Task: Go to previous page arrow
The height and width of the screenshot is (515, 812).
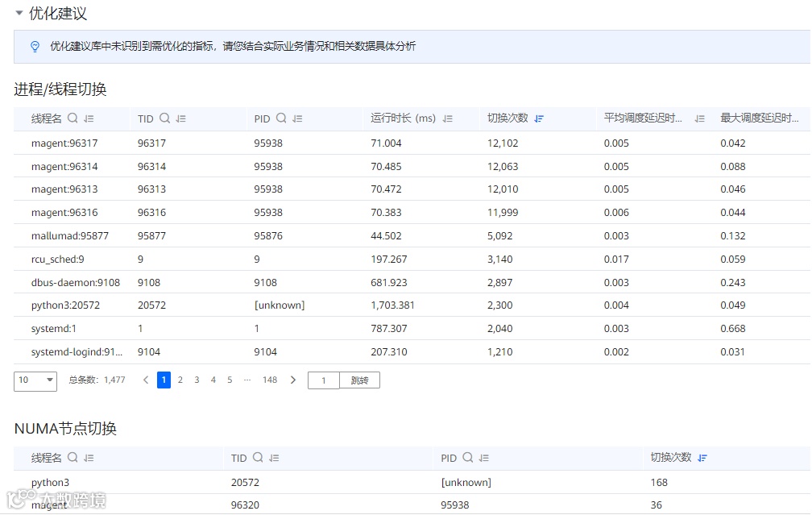Action: [x=146, y=380]
